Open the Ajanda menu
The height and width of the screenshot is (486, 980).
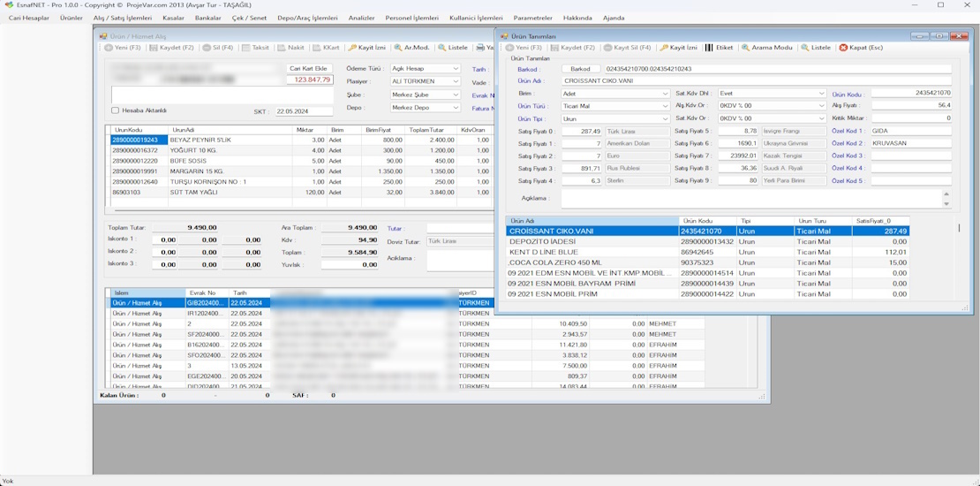tap(614, 19)
